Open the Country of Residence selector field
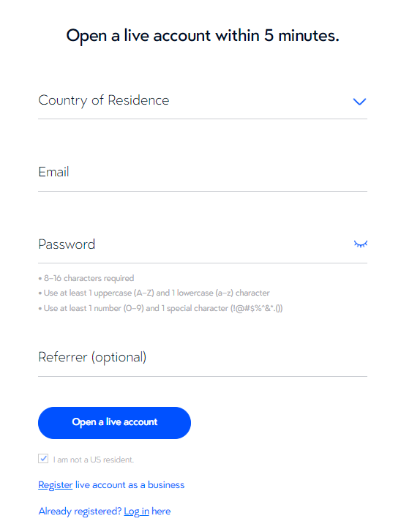The height and width of the screenshot is (532, 401). [x=203, y=101]
